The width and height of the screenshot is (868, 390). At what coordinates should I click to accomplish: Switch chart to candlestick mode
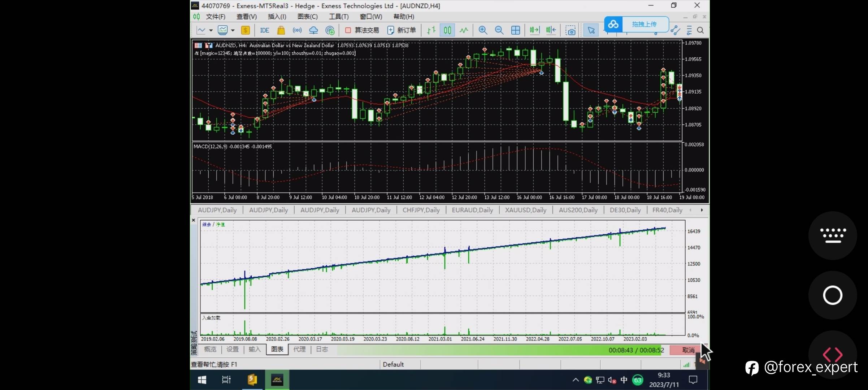click(447, 30)
